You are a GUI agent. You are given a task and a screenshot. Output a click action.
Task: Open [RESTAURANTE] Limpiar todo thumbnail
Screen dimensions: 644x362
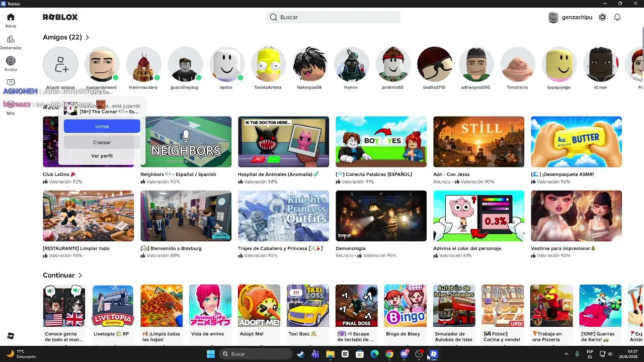click(89, 216)
